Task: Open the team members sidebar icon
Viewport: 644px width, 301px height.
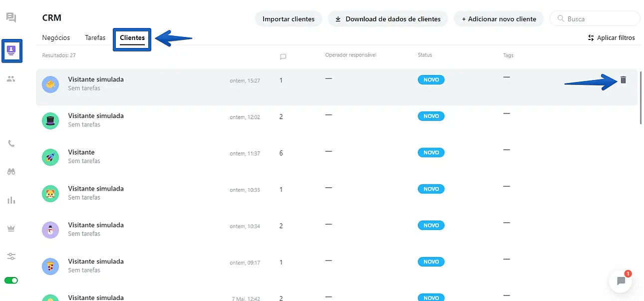Action: click(x=11, y=78)
